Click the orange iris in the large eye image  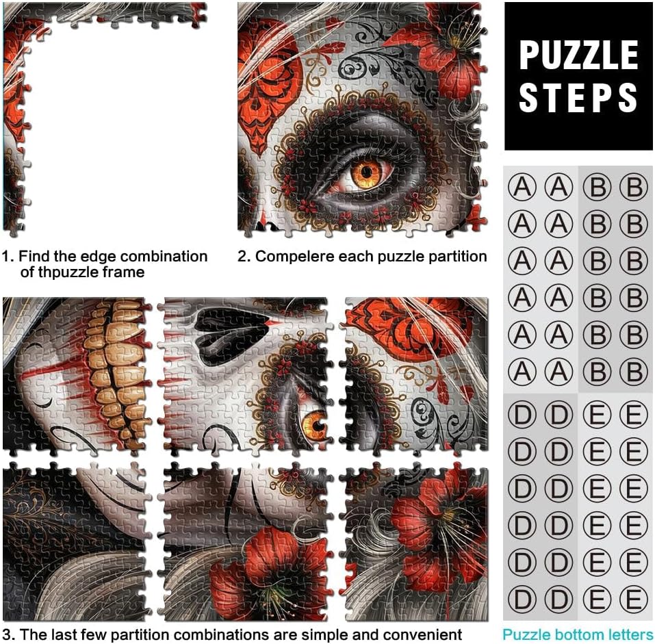366,172
